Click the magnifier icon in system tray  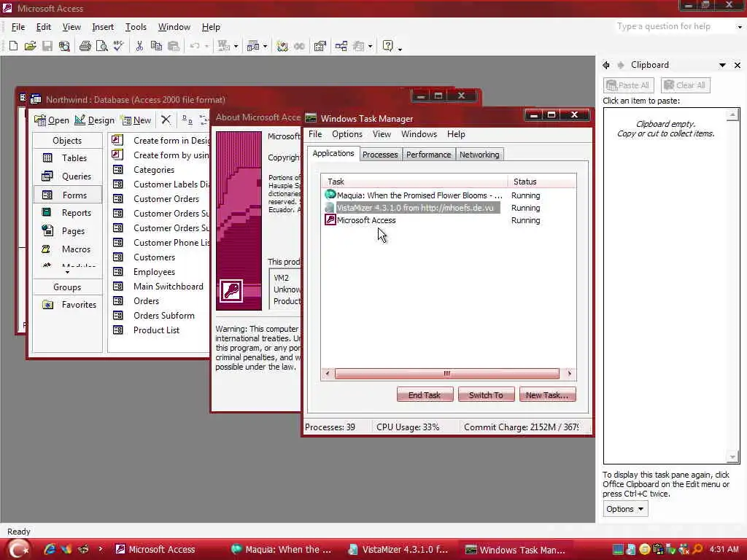point(698,549)
